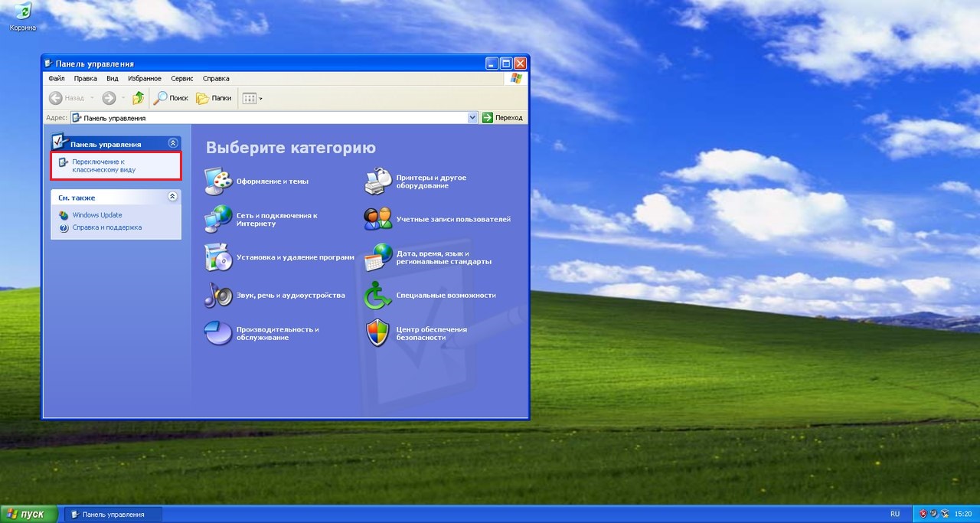Click the пуск Start button
The image size is (980, 523).
[29, 514]
